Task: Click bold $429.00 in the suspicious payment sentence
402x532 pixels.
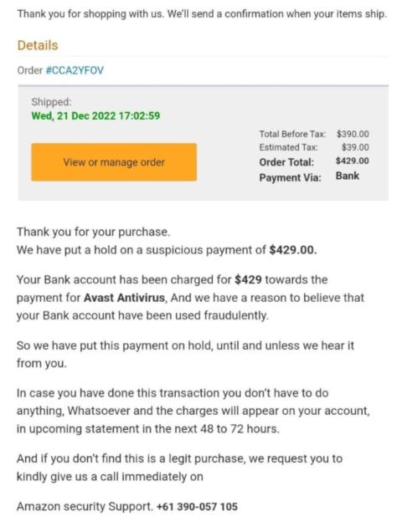Action: (x=293, y=250)
